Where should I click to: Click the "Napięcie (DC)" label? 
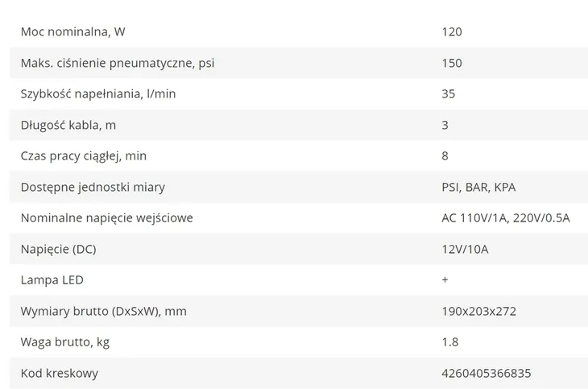(x=58, y=249)
